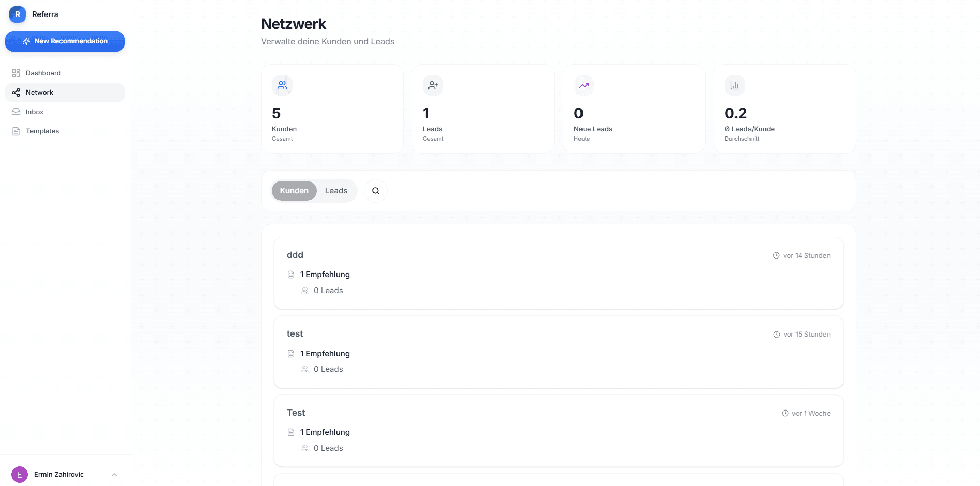Viewport: 980px width, 486px height.
Task: Click the Neue Leads trending icon
Action: point(584,85)
